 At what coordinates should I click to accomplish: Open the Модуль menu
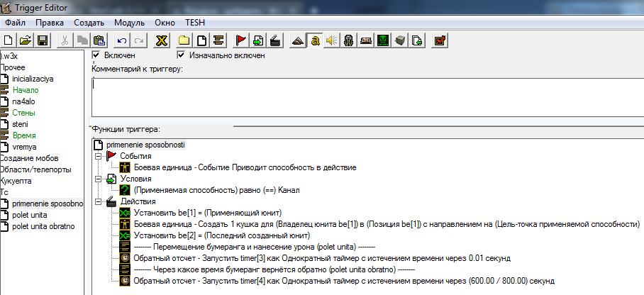[129, 23]
